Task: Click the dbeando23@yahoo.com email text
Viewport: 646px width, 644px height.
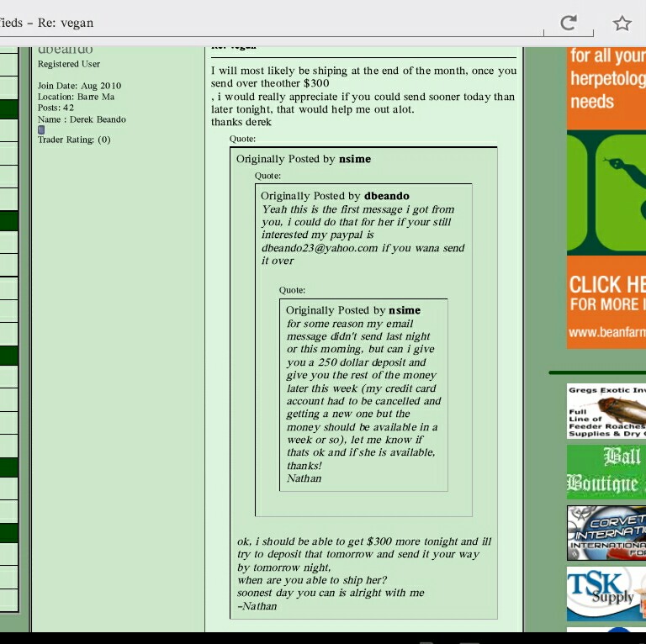Action: [320, 248]
